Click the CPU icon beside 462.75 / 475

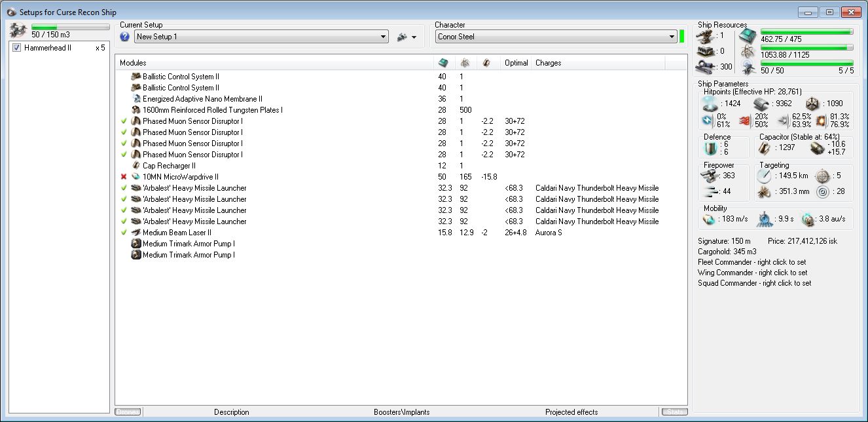748,35
